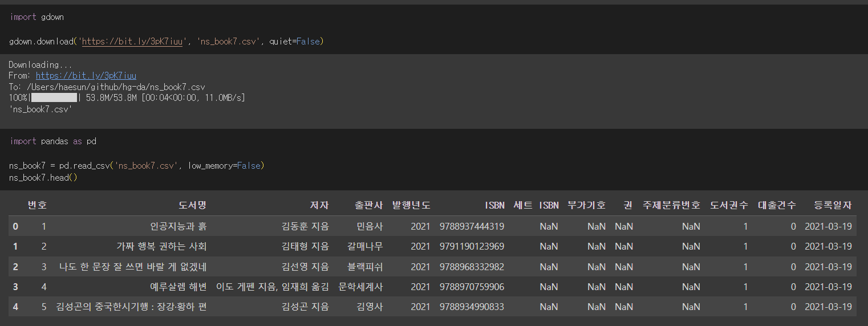Select title '나도 한 문장 잘 쓰면 바랄 게 없겠네'

133,267
